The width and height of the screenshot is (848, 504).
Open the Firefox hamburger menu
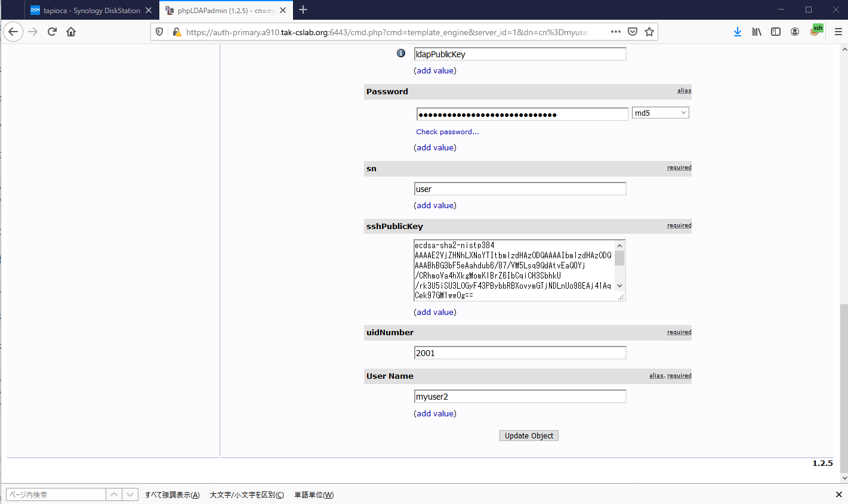coord(838,32)
